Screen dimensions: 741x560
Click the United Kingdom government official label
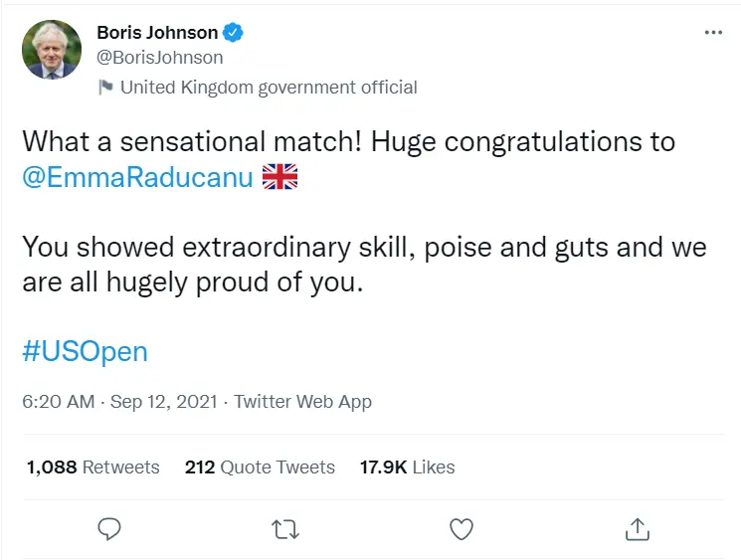pos(269,87)
